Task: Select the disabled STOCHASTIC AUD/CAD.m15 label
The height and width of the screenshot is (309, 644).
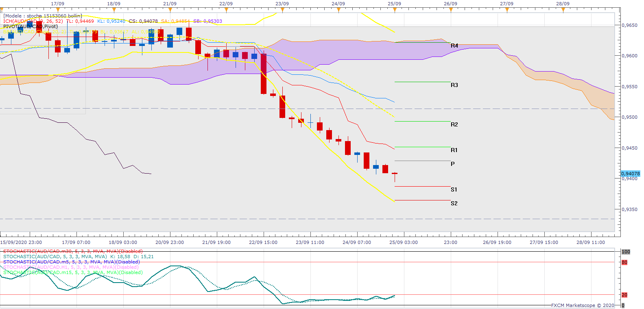Action: (73, 272)
